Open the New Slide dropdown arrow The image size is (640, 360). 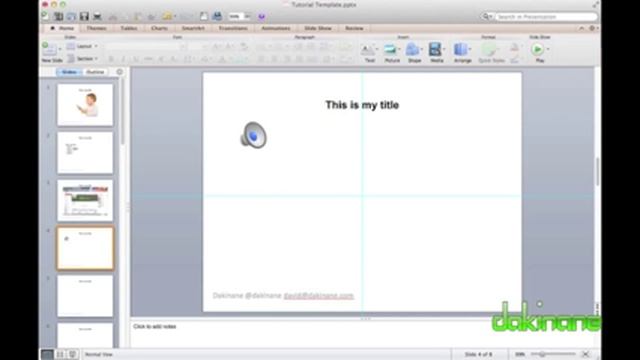click(60, 49)
